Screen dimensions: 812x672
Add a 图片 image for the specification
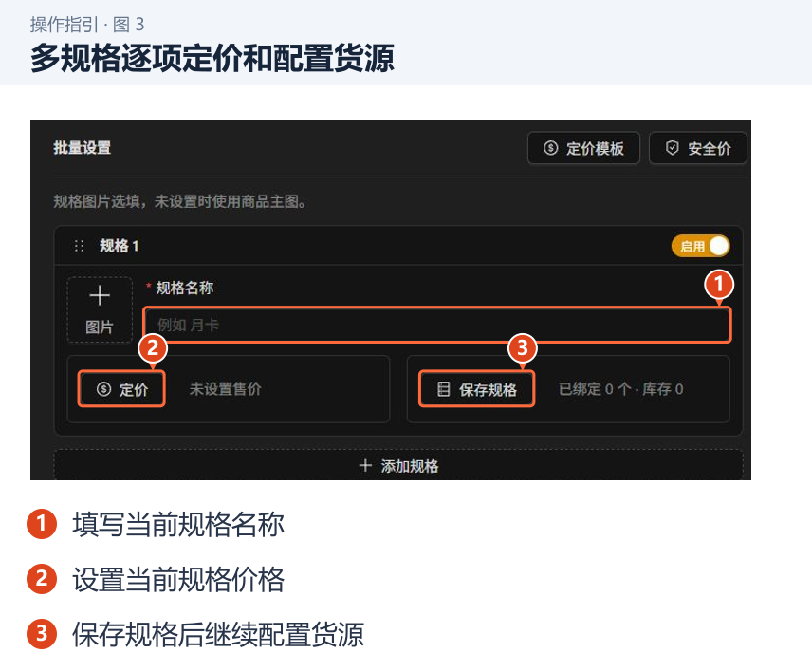tap(100, 309)
